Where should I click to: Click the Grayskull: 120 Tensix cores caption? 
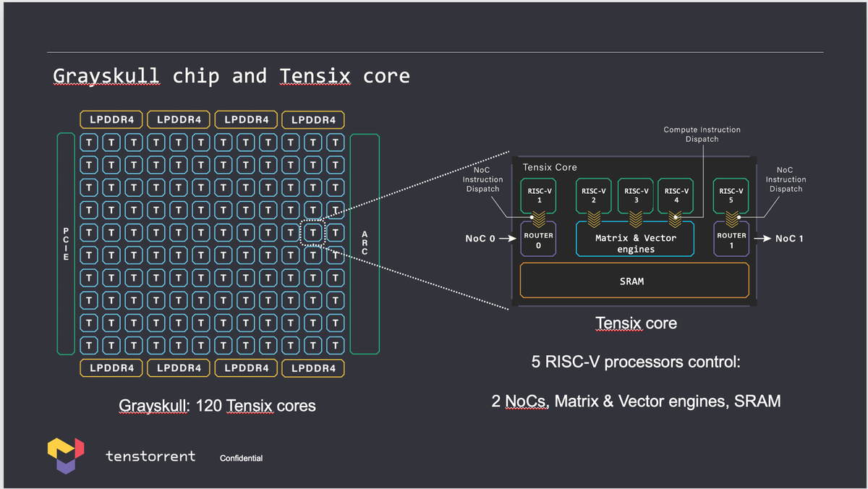coord(218,406)
